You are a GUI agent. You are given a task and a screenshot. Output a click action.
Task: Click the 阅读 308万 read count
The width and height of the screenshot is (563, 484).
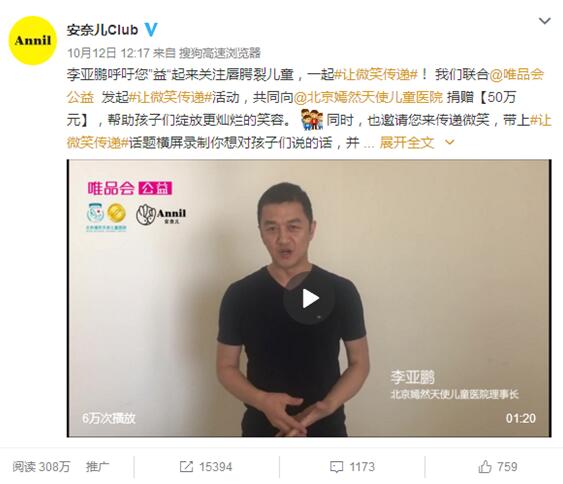click(41, 466)
